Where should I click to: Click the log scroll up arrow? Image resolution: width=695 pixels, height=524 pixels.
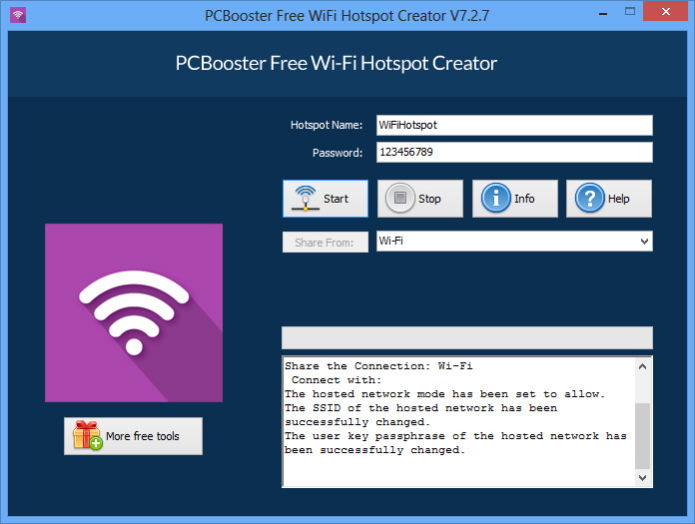tap(643, 367)
